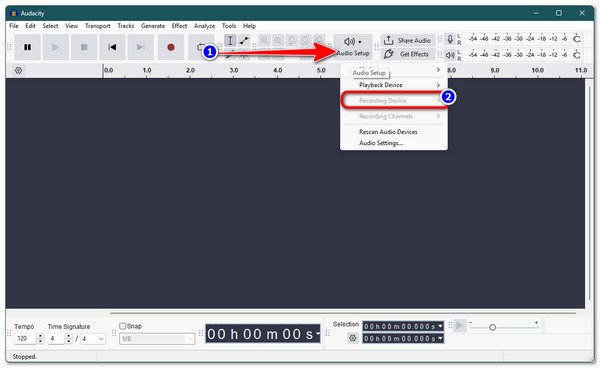
Task: Fit selection to width zoom icon
Action: click(x=292, y=40)
